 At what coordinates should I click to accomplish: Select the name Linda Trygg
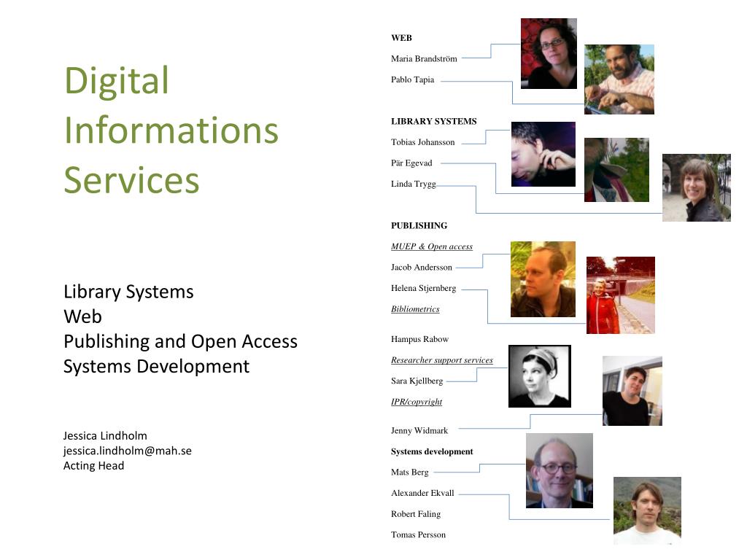tap(413, 184)
